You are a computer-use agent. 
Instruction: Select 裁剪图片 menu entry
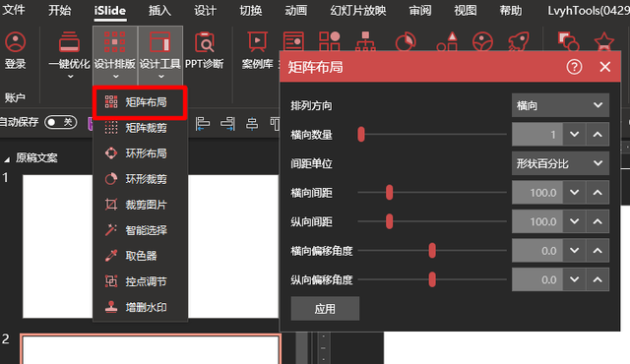[x=140, y=205]
